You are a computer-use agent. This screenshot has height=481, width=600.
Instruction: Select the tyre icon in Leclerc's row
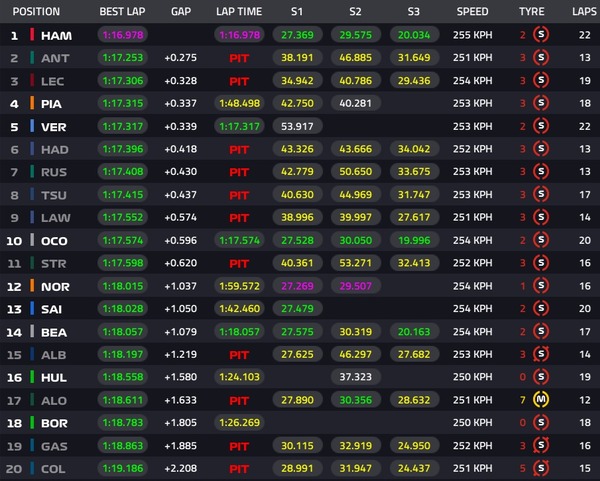pyautogui.click(x=541, y=80)
